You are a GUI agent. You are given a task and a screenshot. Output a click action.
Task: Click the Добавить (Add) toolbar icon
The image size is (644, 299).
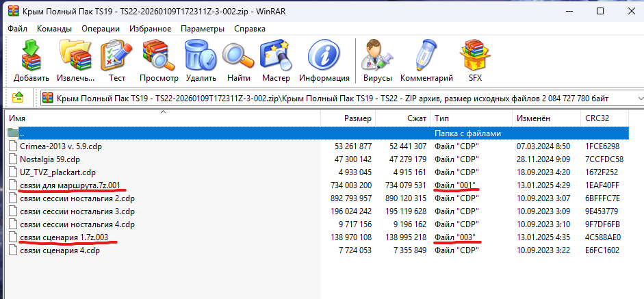[x=31, y=62]
